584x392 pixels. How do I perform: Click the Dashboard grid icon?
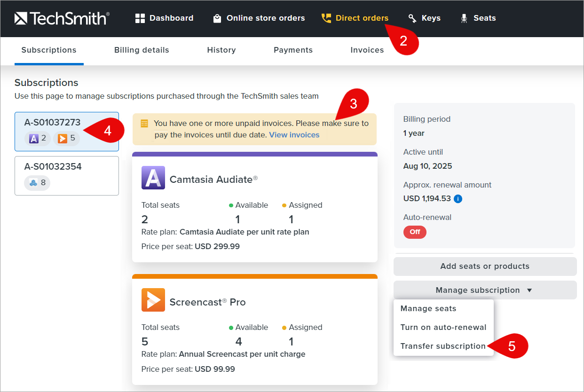[140, 18]
